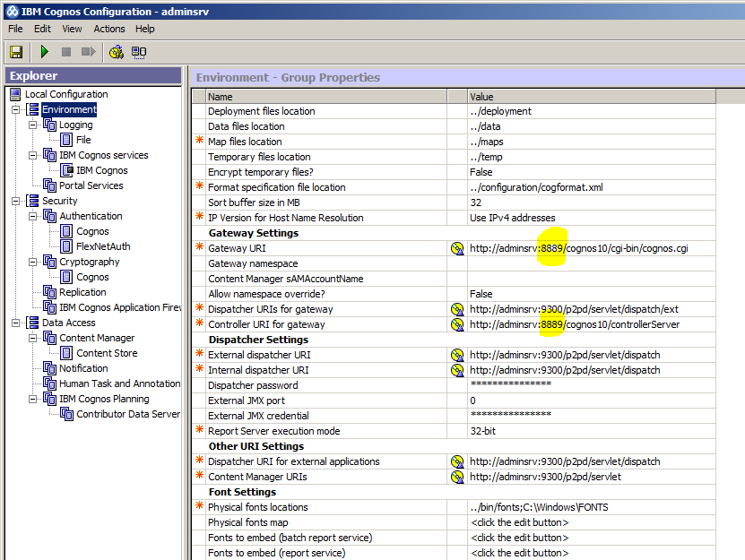Click the test icon beside Controller URI for gateway
This screenshot has width=745, height=560.
[457, 324]
